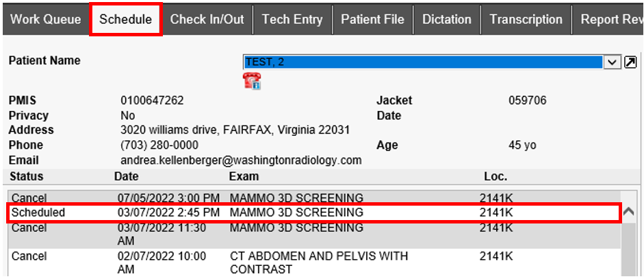Switch to the Work Queue tab
Image resolution: width=644 pixels, height=279 pixels.
pos(46,19)
